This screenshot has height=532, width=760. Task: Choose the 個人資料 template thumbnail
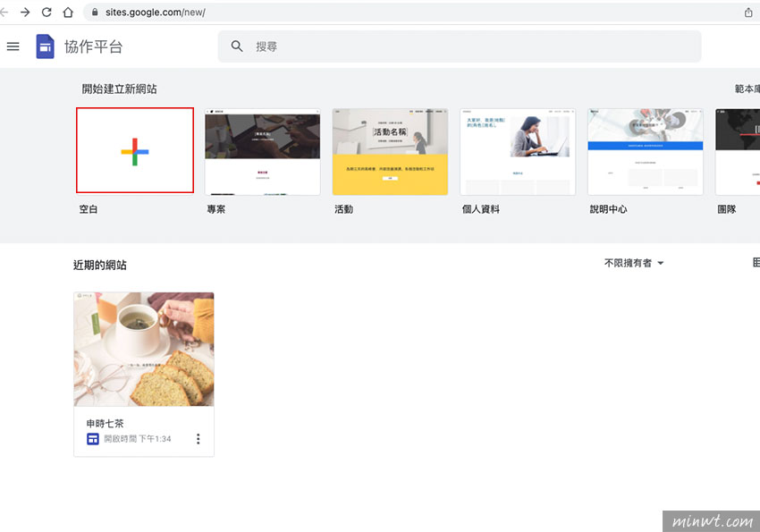pos(518,152)
